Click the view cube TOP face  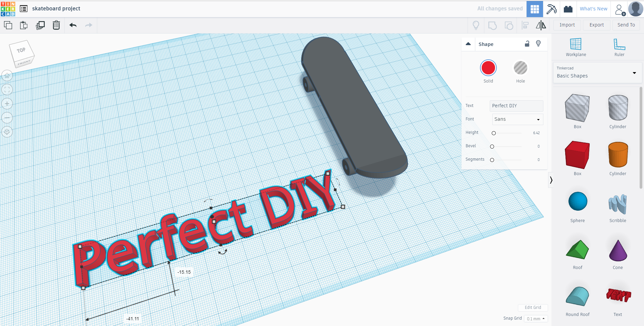coord(21,50)
